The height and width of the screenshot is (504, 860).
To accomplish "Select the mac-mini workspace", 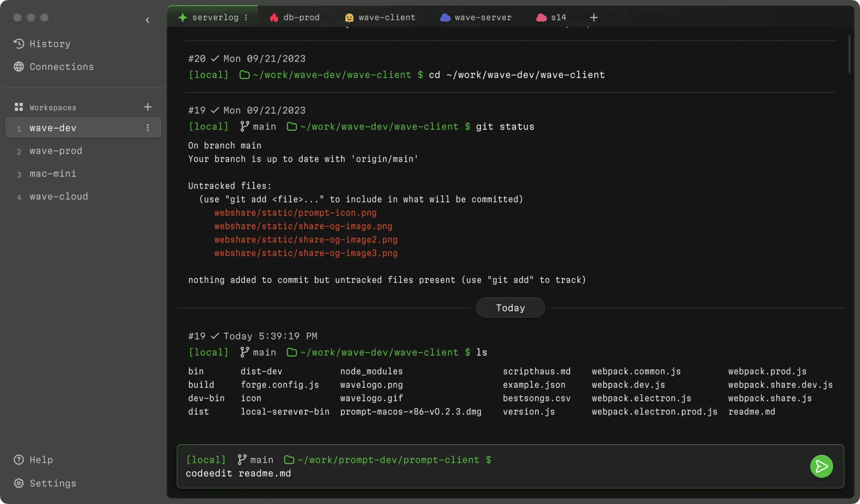I will [x=52, y=174].
